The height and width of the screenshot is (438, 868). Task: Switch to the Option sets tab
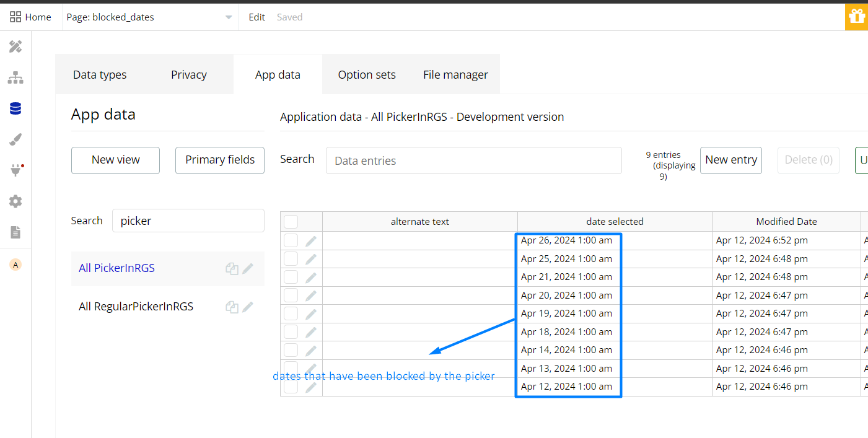click(367, 75)
